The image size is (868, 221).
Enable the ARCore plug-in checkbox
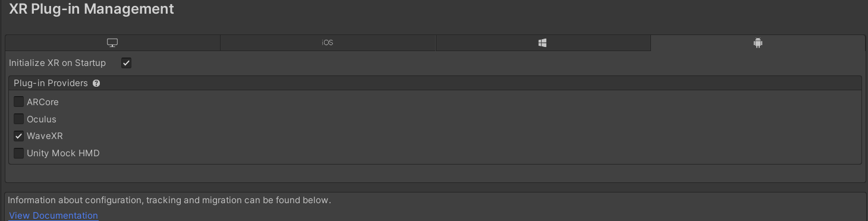pyautogui.click(x=19, y=102)
